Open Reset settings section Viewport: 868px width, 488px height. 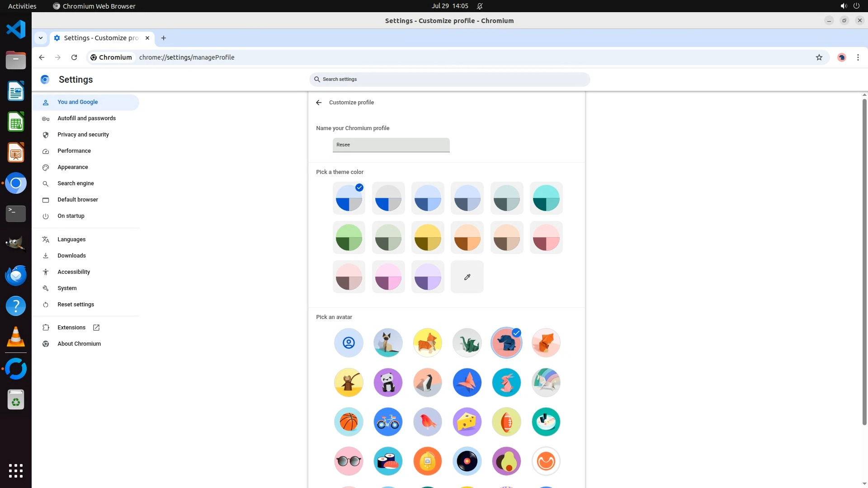pyautogui.click(x=75, y=305)
